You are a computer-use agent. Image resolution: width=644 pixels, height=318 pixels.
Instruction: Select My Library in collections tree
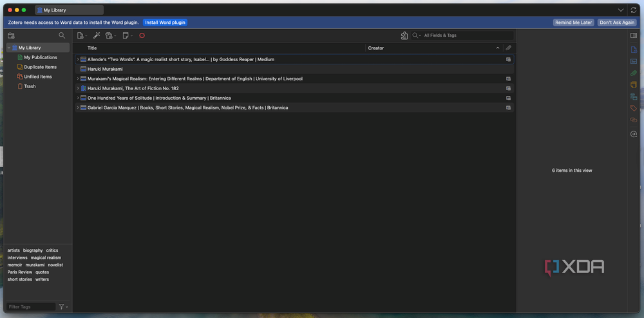coord(38,48)
